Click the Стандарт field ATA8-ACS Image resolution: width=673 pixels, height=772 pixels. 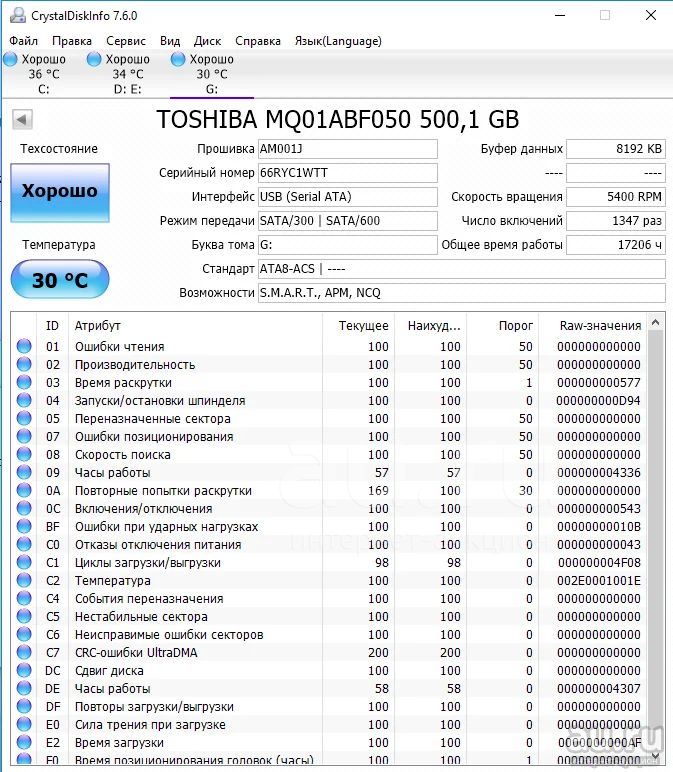pyautogui.click(x=462, y=269)
